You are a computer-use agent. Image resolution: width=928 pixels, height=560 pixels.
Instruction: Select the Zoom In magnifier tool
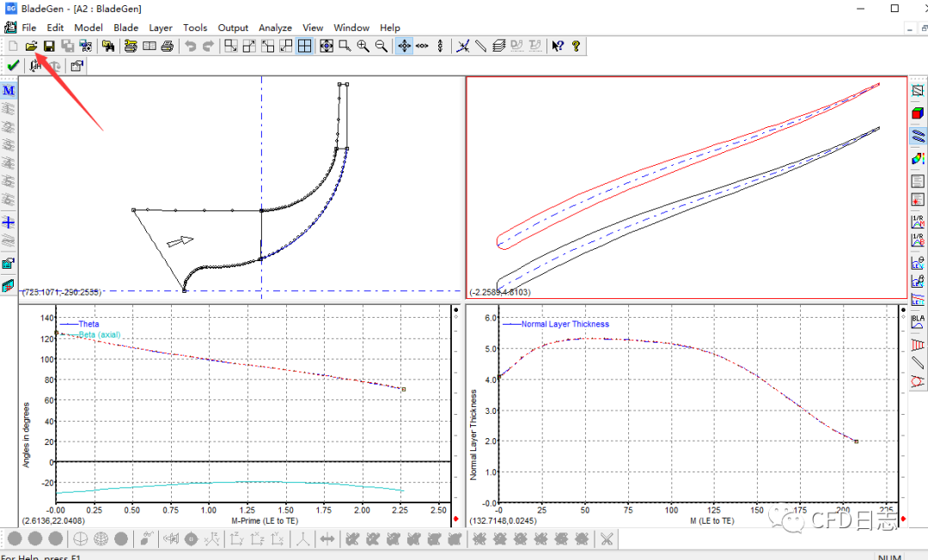pos(363,46)
